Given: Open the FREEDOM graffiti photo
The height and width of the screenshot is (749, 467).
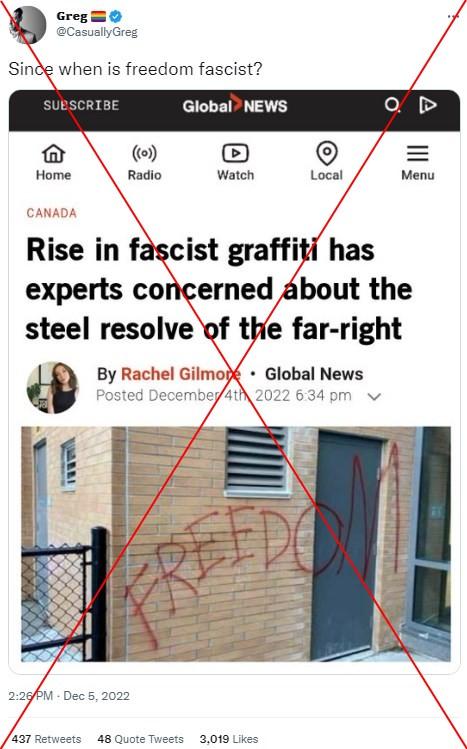Looking at the screenshot, I should coord(236,544).
